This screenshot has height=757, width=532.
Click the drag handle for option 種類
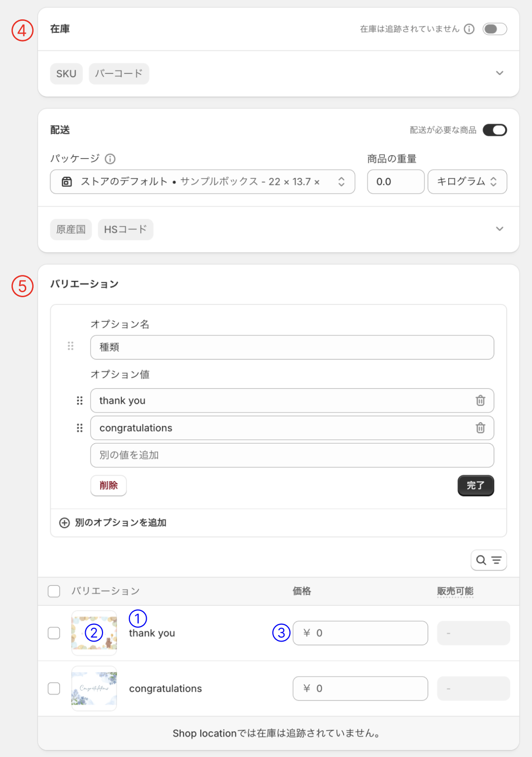71,346
